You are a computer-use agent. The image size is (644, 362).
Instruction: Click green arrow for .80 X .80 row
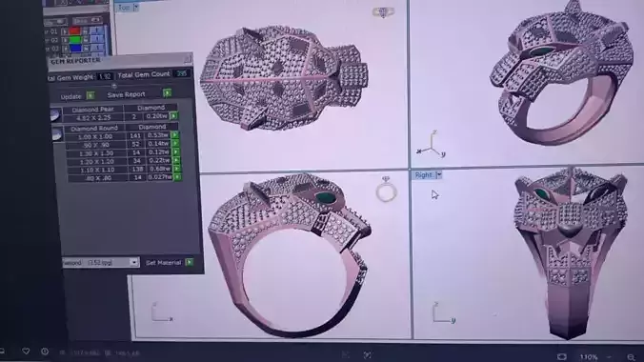177,177
